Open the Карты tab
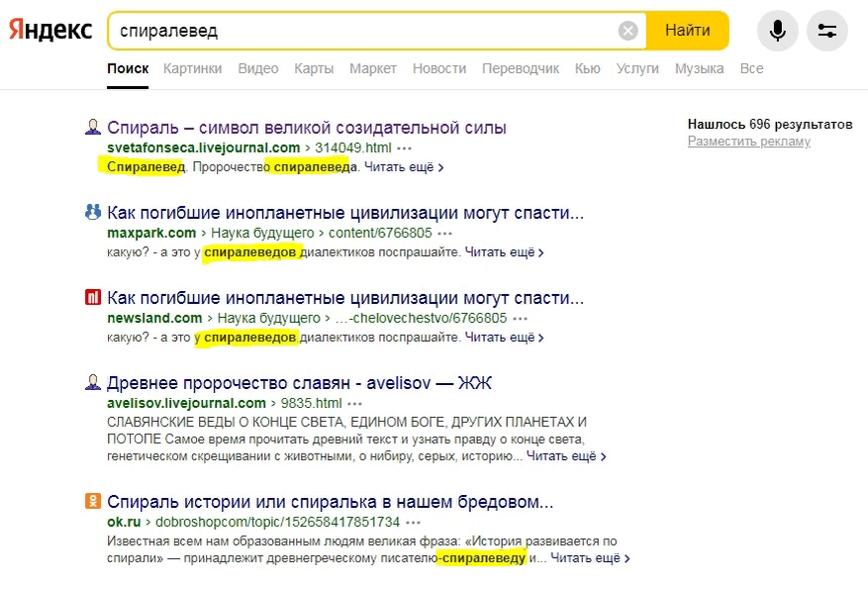868x589 pixels. click(x=314, y=68)
